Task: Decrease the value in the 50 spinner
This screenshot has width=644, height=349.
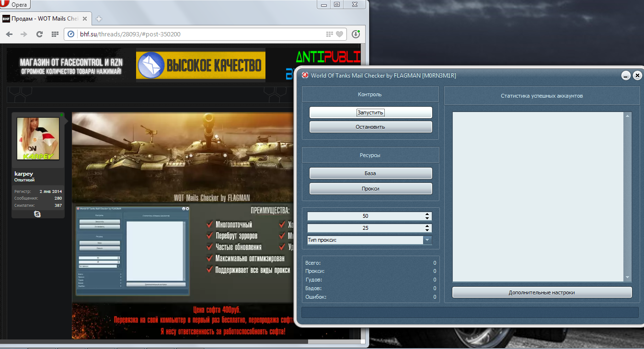Action: 427,218
